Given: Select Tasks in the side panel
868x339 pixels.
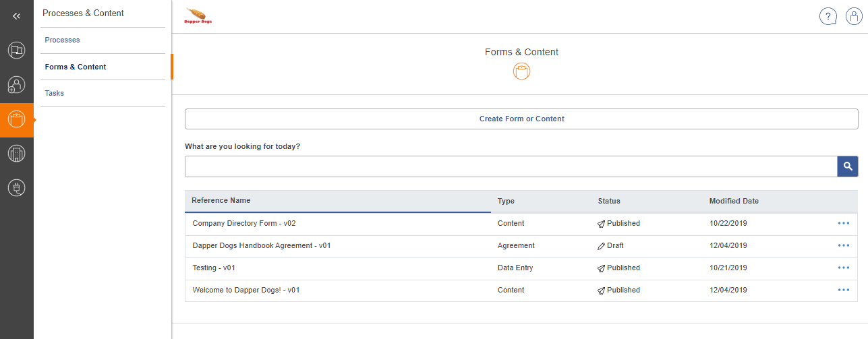Looking at the screenshot, I should [55, 93].
